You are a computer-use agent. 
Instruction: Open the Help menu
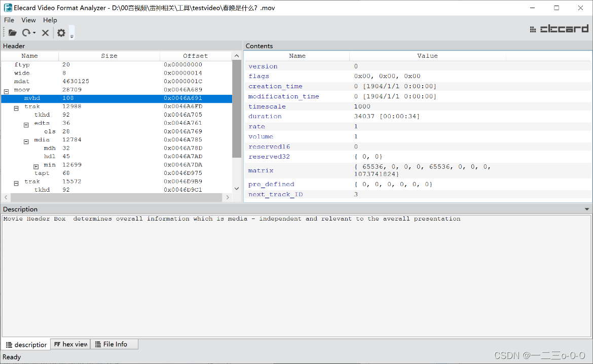50,20
